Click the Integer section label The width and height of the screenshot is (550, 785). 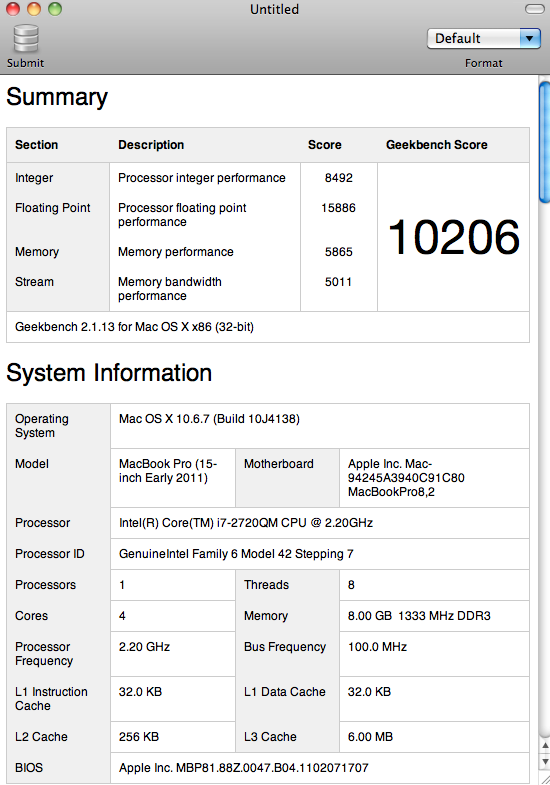pyautogui.click(x=34, y=178)
